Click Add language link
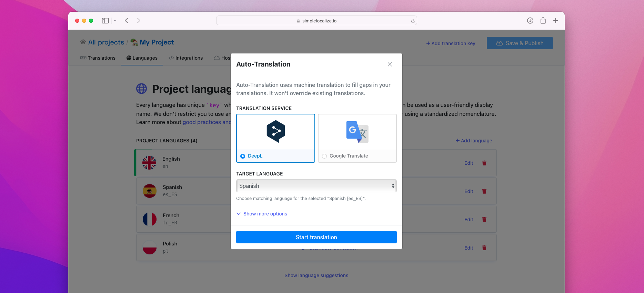This screenshot has width=644, height=293. click(x=474, y=141)
